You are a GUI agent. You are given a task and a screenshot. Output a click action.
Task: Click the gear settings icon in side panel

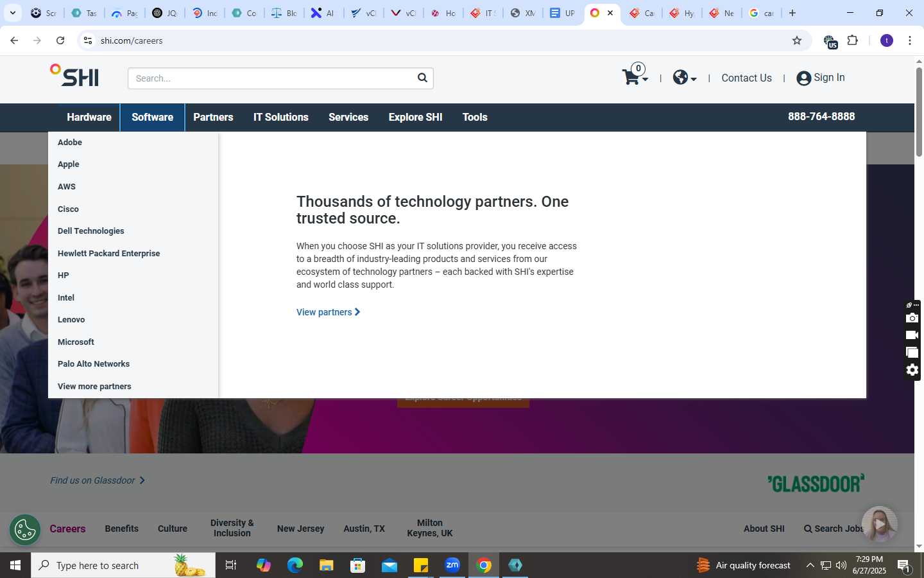pyautogui.click(x=912, y=370)
